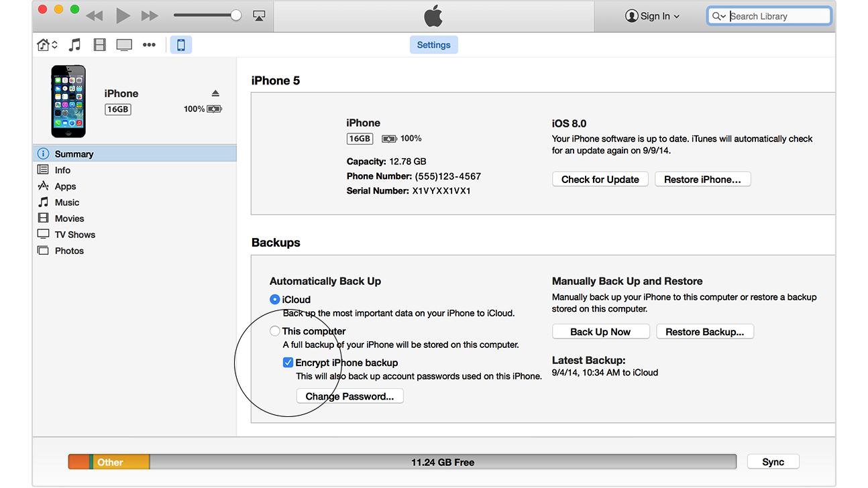Adjust the volume slider knob
The width and height of the screenshot is (868, 488).
pos(236,15)
